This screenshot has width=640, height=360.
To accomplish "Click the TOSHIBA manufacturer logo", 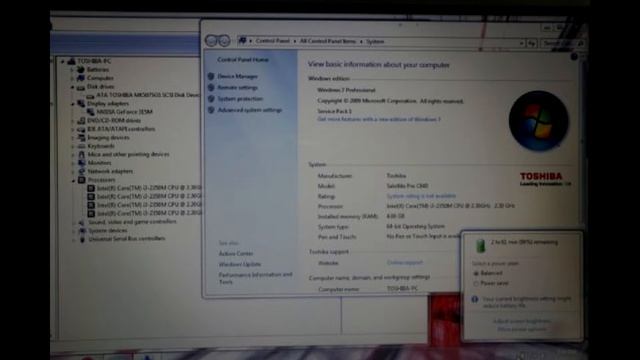I will [544, 179].
